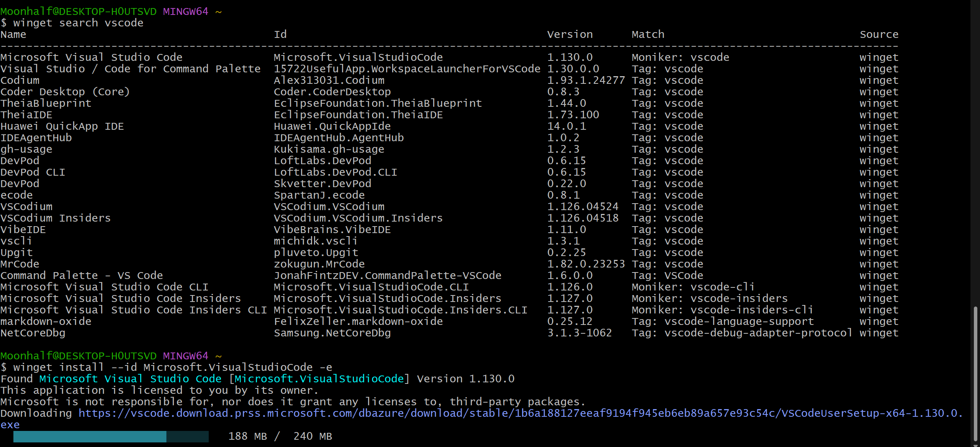980x447 pixels.
Task: Grab the terminal vertical scrollbar thumb
Action: click(x=976, y=374)
